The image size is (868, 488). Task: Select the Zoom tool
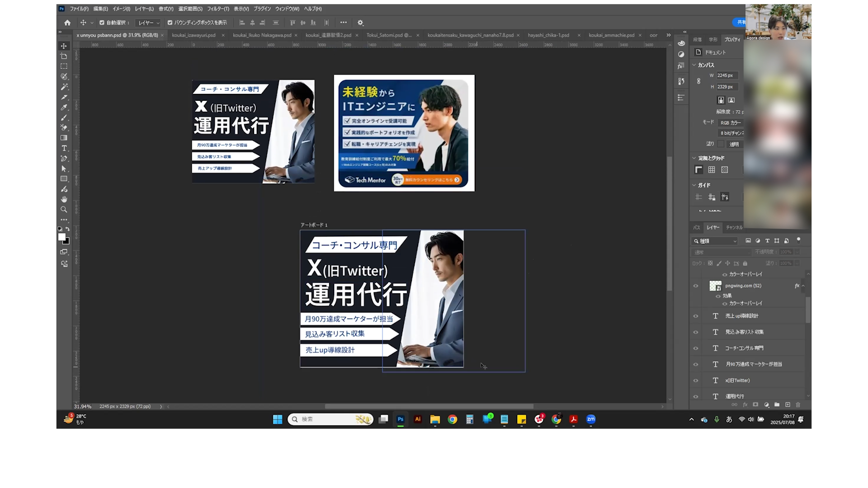point(64,210)
